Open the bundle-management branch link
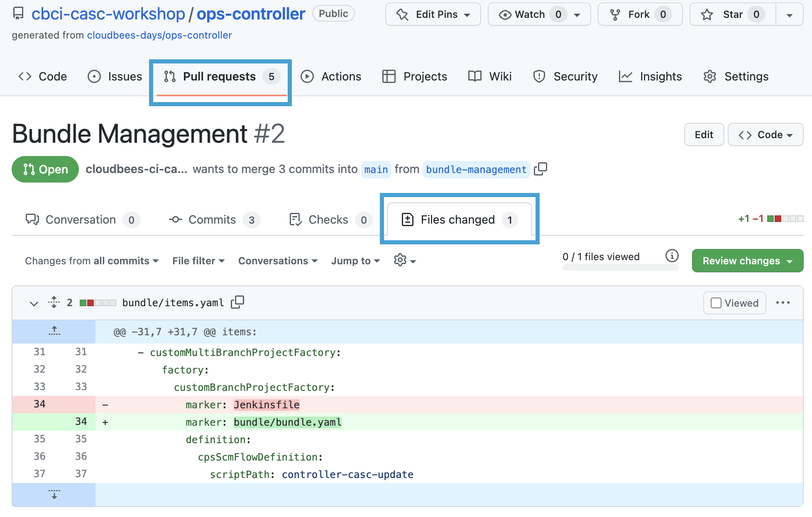Image resolution: width=812 pixels, height=517 pixels. (476, 170)
